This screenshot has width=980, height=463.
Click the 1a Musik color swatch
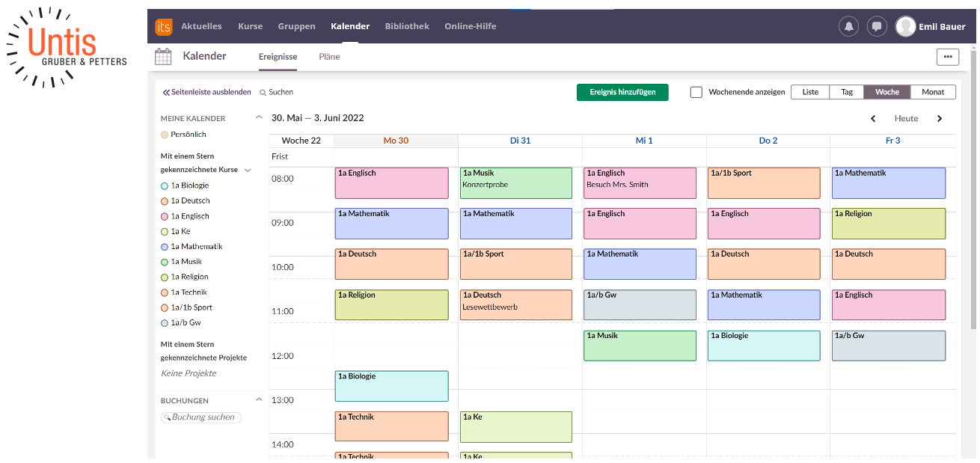(x=165, y=263)
